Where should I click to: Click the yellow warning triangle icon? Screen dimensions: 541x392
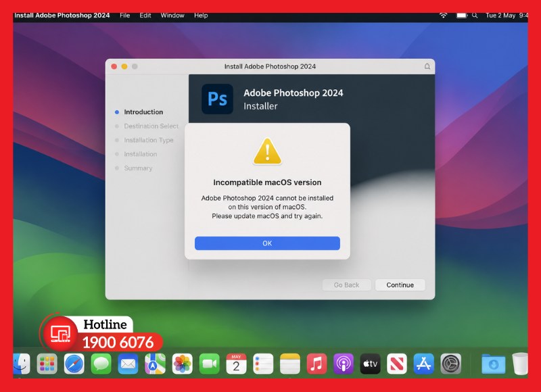pyautogui.click(x=267, y=151)
